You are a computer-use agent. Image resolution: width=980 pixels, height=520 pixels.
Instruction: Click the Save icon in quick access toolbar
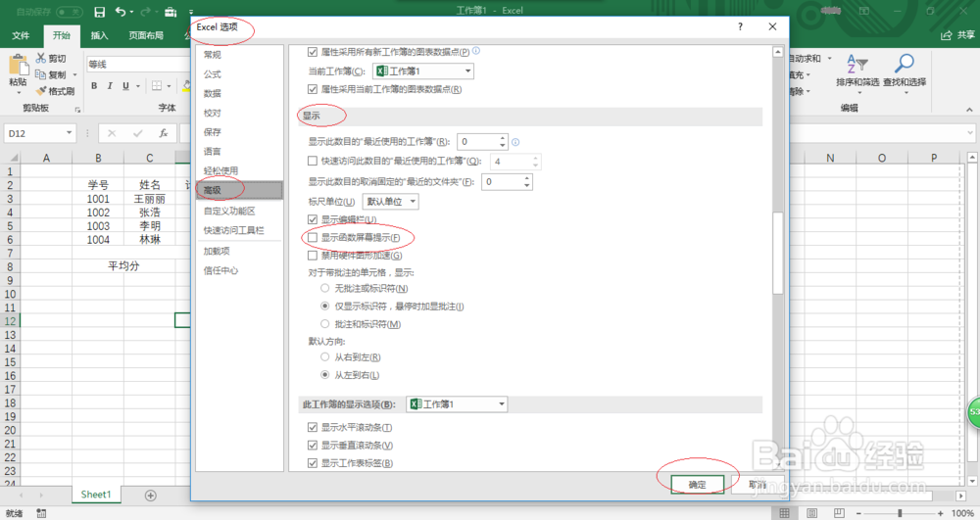tap(99, 12)
